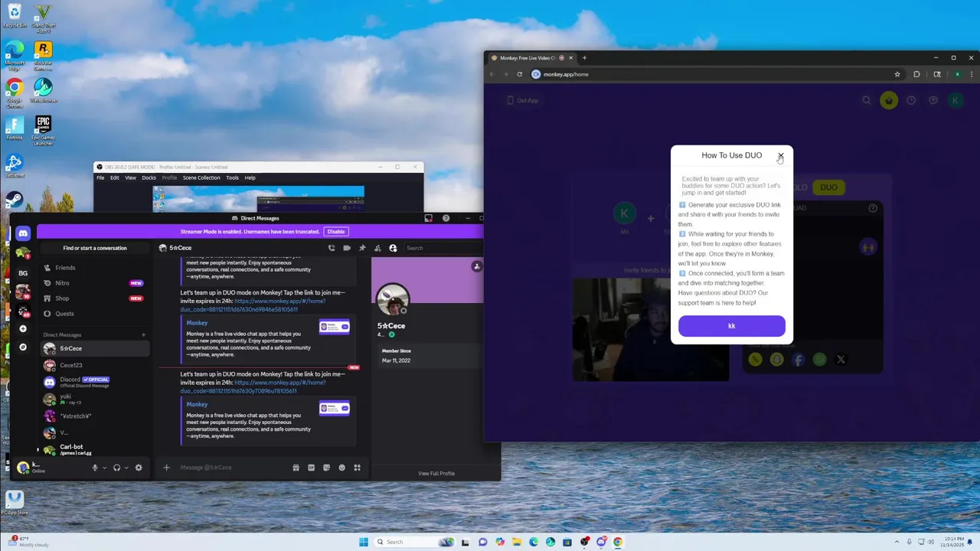The width and height of the screenshot is (980, 551).
Task: Open the sticker picker in Discord
Action: click(x=326, y=468)
